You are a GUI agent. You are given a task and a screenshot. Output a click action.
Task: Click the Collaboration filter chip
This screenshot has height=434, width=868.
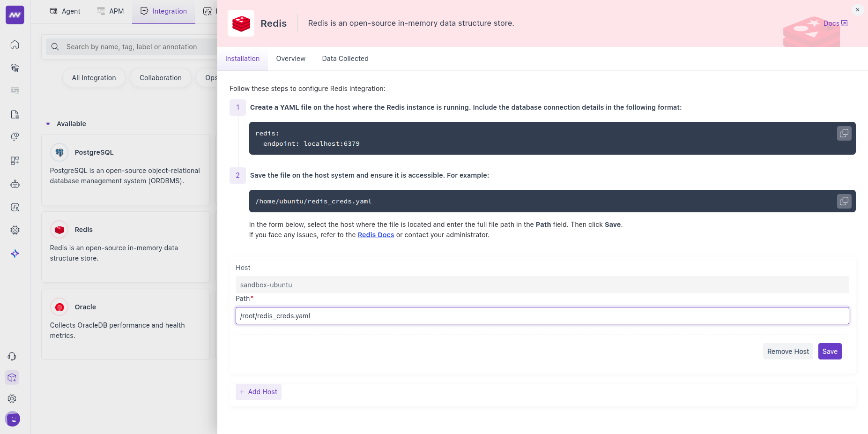160,77
